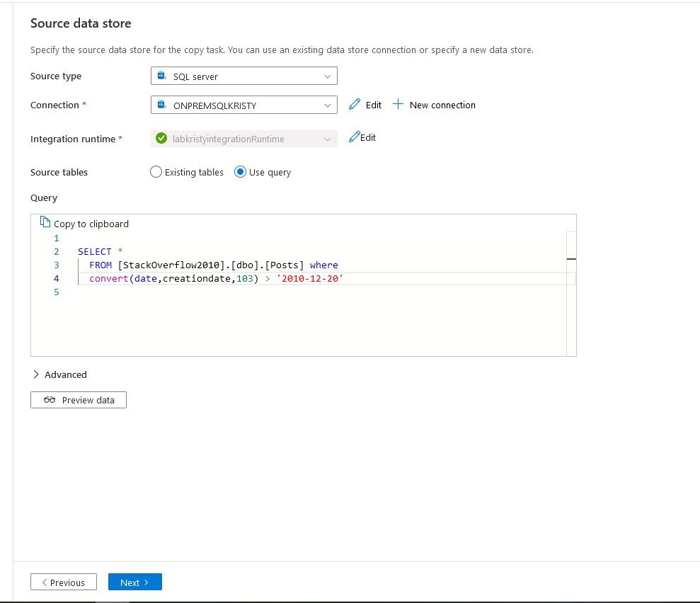This screenshot has width=700, height=603.
Task: Open the Source type dropdown
Action: click(327, 76)
